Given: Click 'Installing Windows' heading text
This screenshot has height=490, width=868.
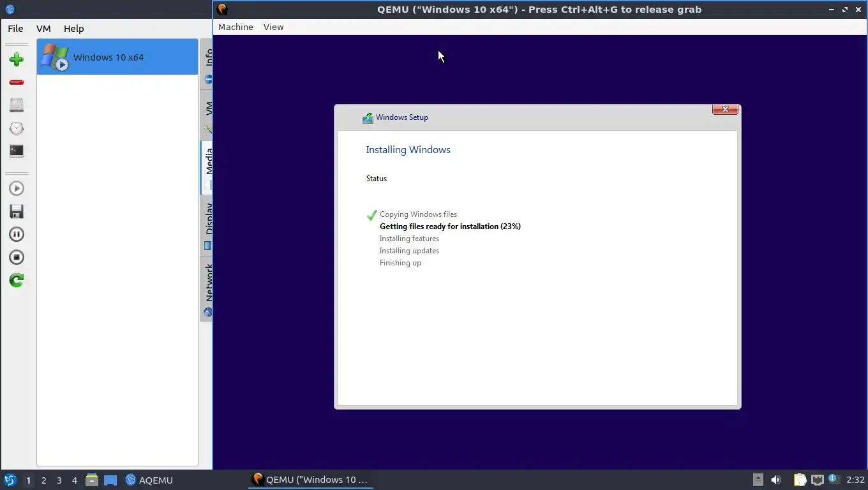Looking at the screenshot, I should (x=408, y=149).
